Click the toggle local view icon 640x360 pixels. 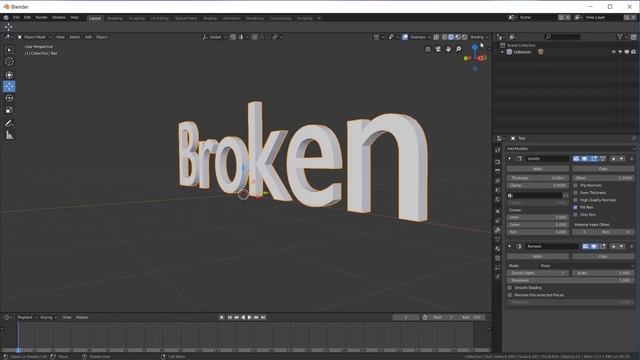click(x=428, y=49)
